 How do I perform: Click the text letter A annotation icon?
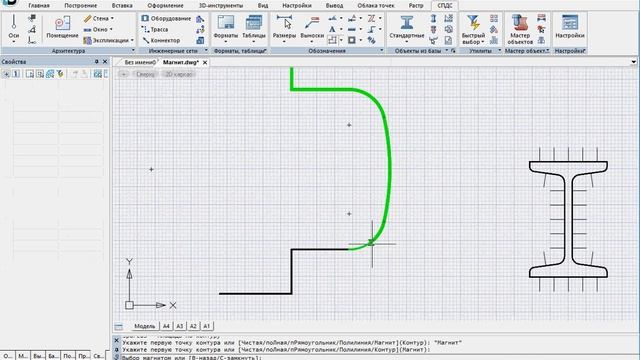(332, 29)
